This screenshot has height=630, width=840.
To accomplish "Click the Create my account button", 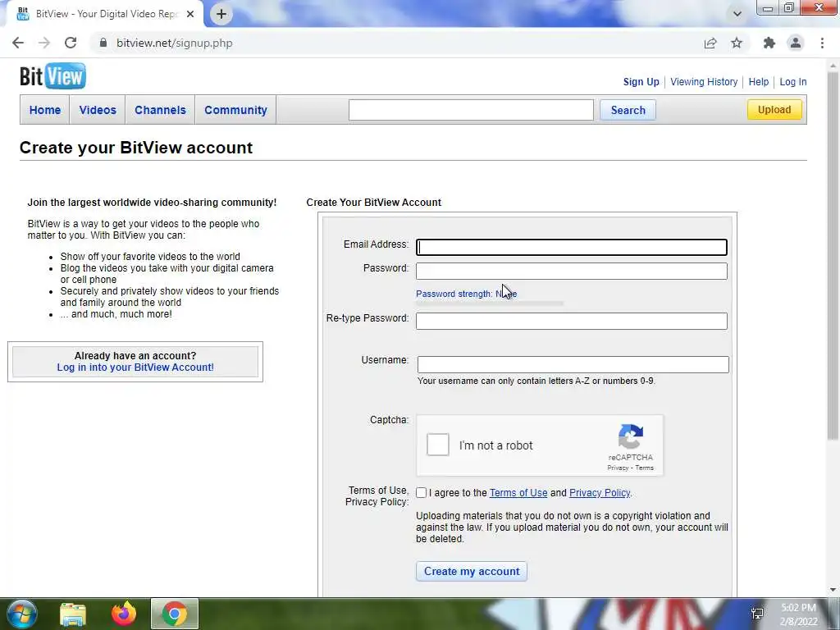I will pos(472,571).
